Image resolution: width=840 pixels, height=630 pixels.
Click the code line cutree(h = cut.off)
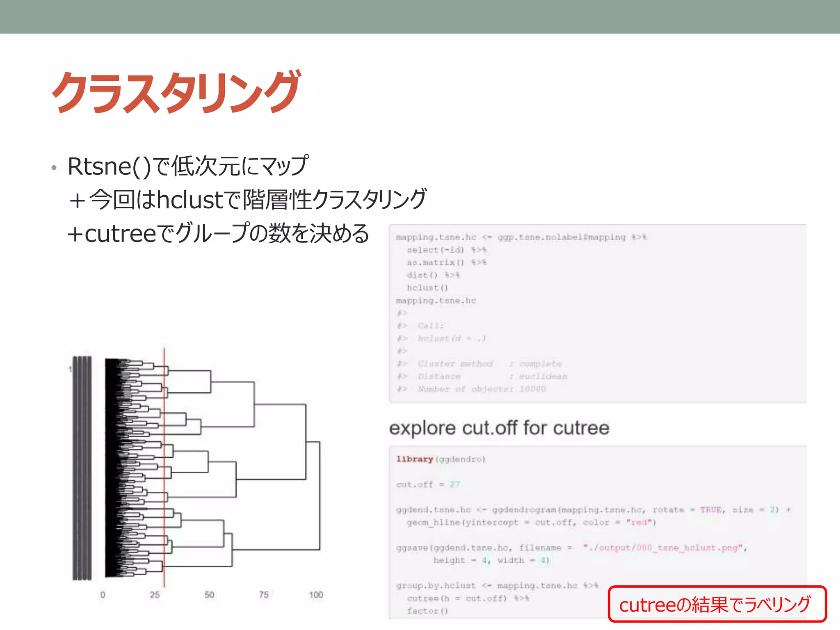pyautogui.click(x=468, y=598)
